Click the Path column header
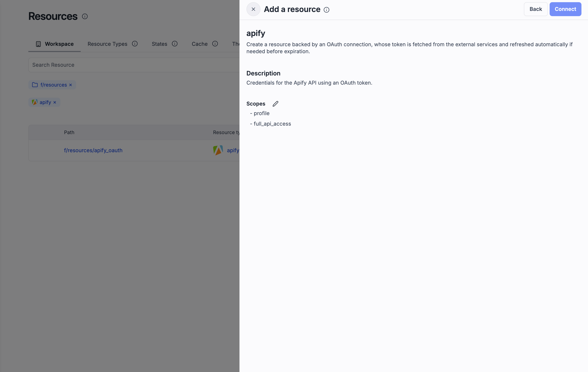The image size is (588, 372). (69, 132)
